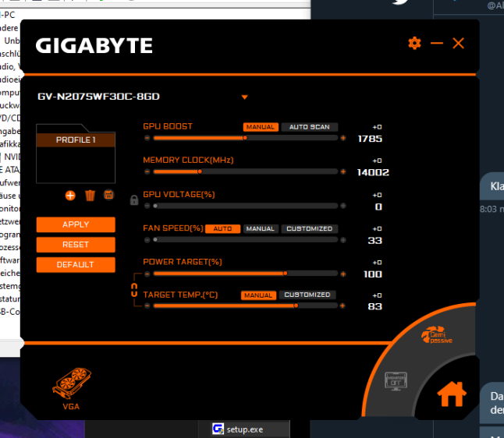The width and height of the screenshot is (504, 438).
Task: Set Target Temp to Customized
Action: (x=307, y=295)
